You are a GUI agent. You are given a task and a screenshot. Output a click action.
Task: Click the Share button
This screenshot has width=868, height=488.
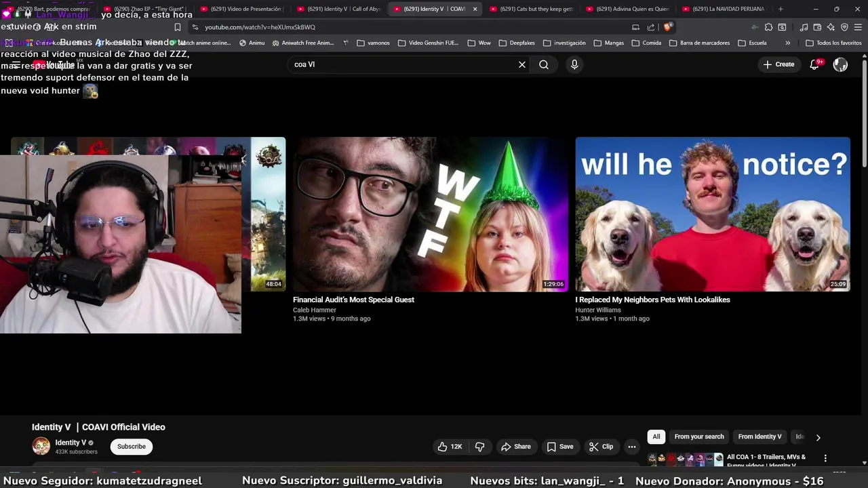[x=516, y=447]
